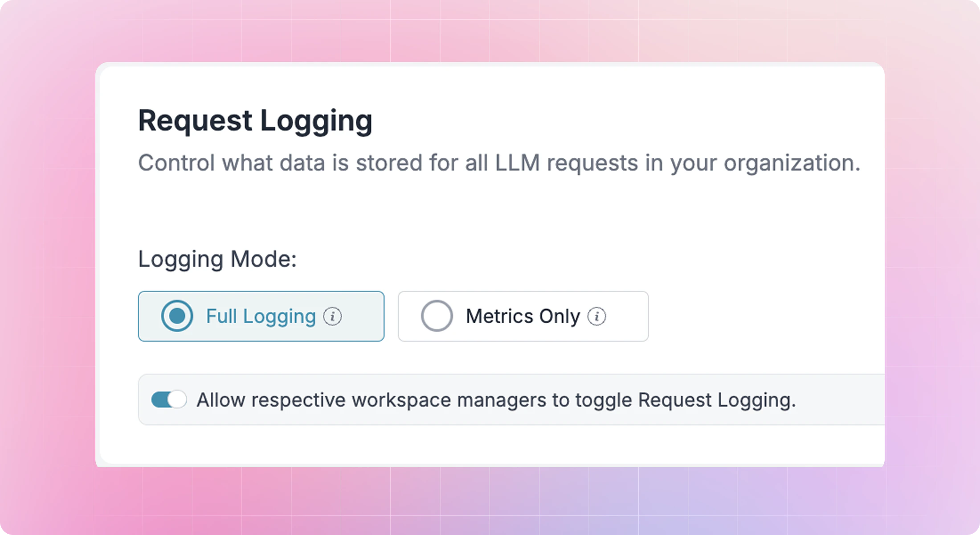Click the empty radio circle for Metrics Only
The height and width of the screenshot is (535, 980).
coord(437,316)
